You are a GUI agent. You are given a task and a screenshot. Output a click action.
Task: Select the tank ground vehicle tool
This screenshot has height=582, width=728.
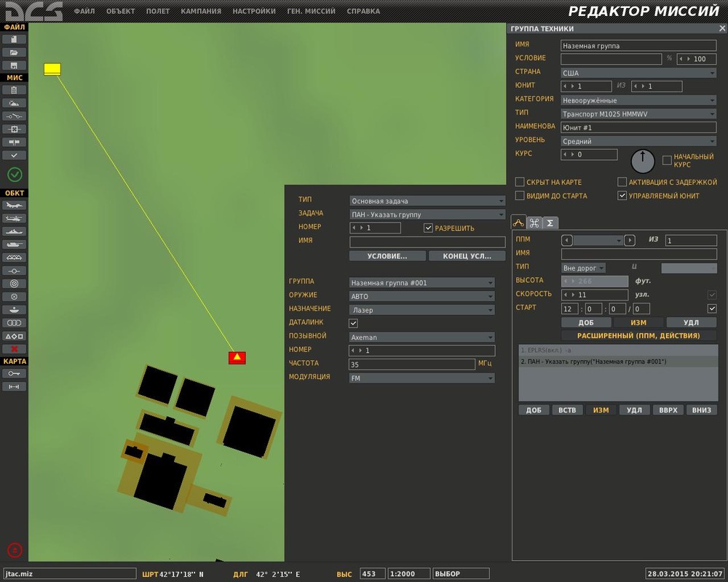tap(14, 244)
